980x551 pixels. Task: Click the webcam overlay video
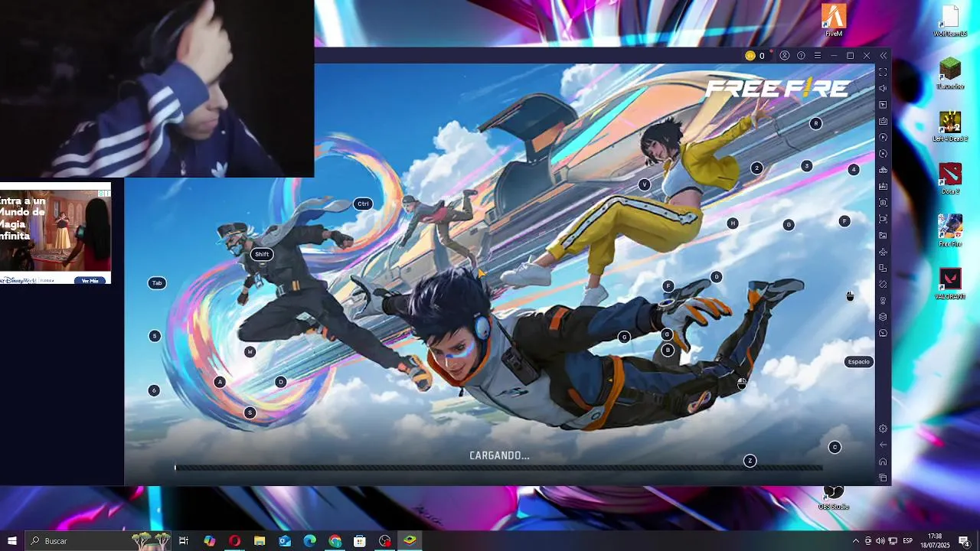click(157, 89)
